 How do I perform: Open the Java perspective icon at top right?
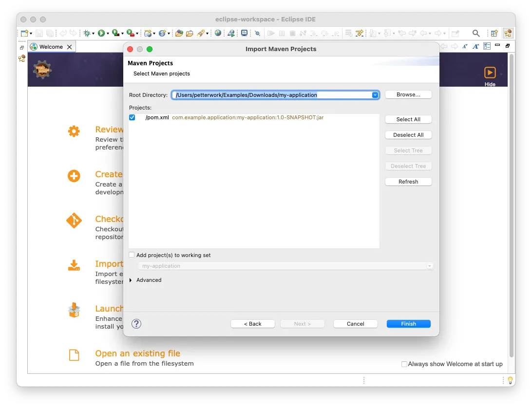pyautogui.click(x=508, y=33)
